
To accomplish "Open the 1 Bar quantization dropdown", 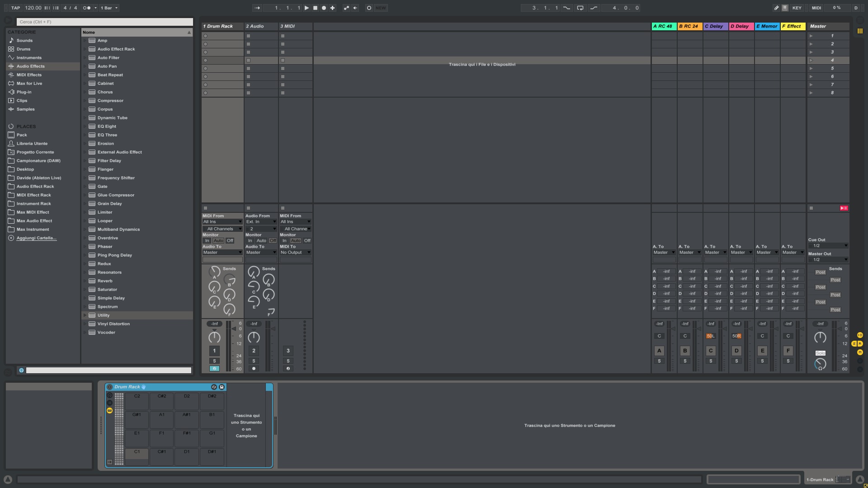I will point(109,8).
